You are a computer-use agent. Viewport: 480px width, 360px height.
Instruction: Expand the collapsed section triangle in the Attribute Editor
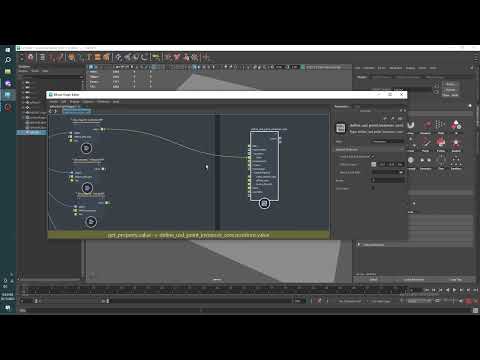point(359,244)
